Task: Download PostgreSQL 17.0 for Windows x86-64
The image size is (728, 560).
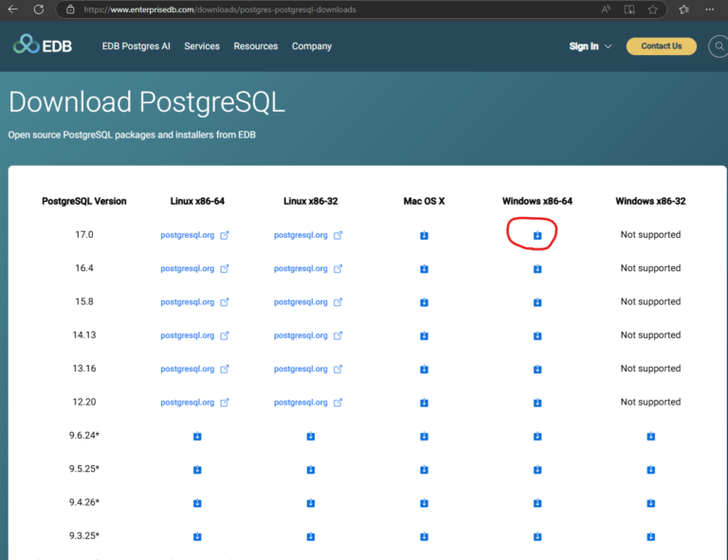Action: [537, 235]
